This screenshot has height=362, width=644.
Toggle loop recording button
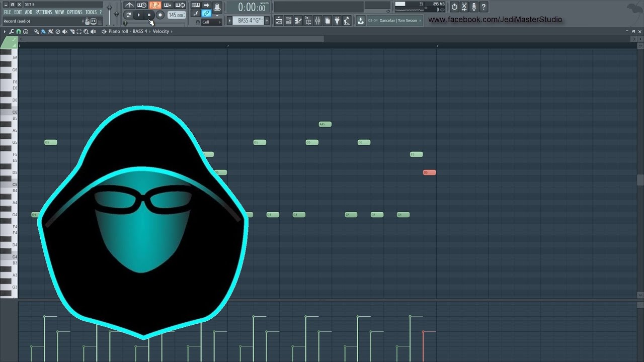(180, 6)
